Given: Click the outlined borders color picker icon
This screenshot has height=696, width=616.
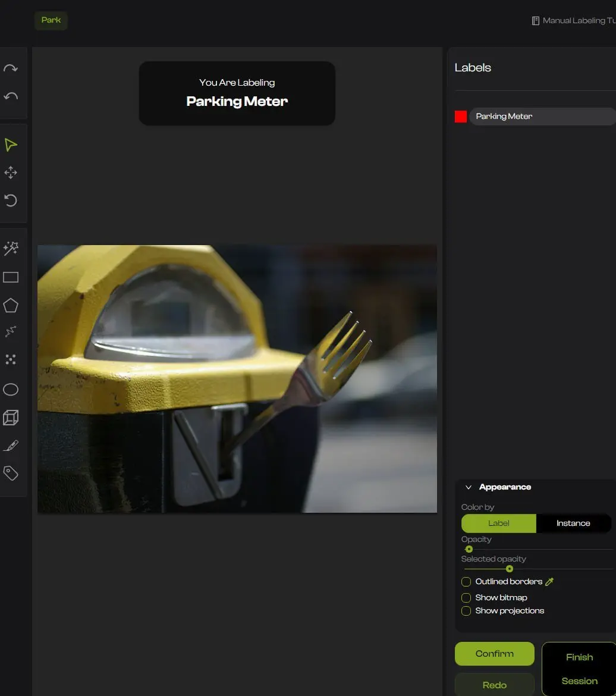Looking at the screenshot, I should coord(549,581).
